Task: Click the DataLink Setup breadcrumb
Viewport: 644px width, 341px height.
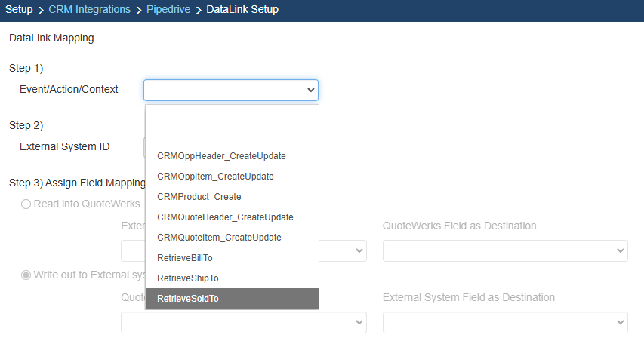Action: (x=242, y=10)
